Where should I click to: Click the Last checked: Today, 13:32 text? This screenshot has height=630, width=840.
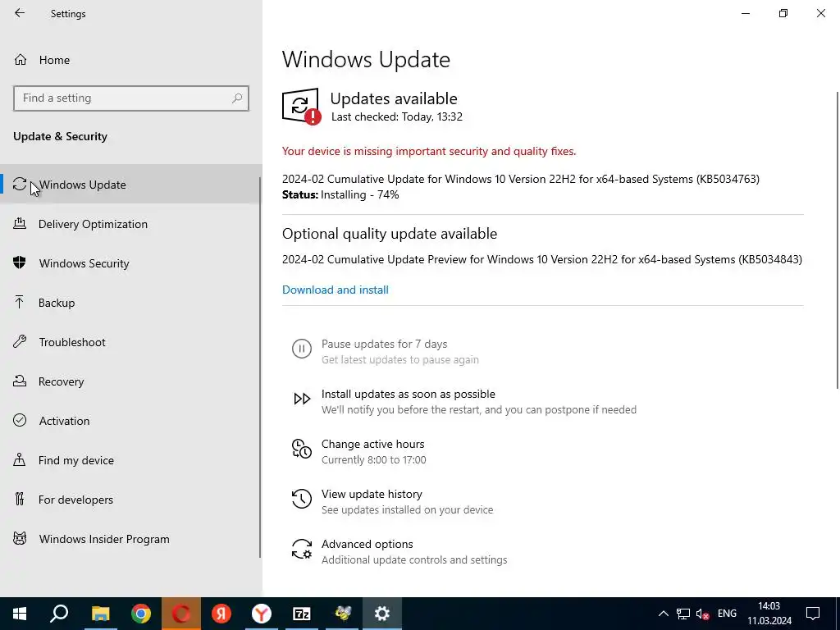(x=397, y=116)
